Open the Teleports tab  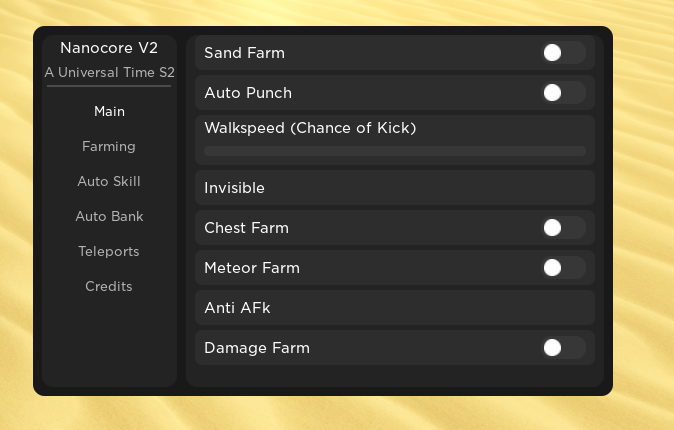click(109, 251)
